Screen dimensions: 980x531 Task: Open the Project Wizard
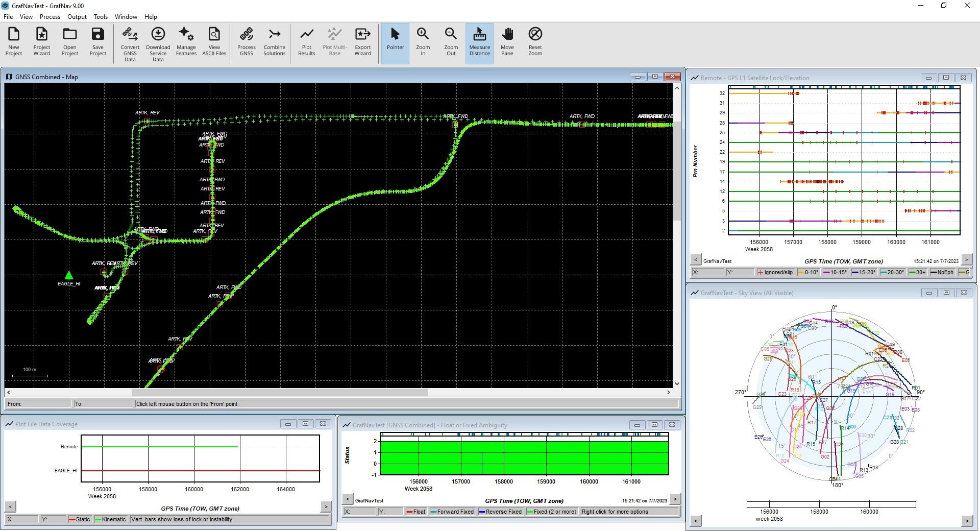pyautogui.click(x=42, y=41)
